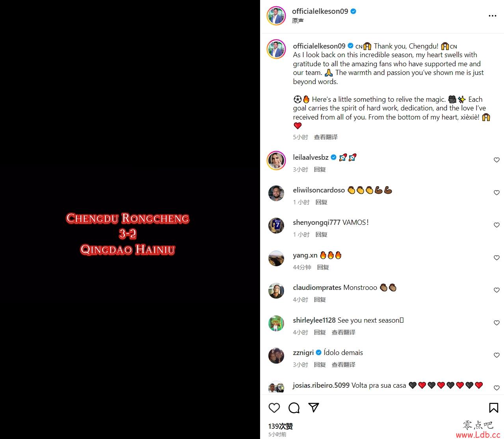
Task: Like eliwilsoncardoso's comment
Action: pos(497,192)
